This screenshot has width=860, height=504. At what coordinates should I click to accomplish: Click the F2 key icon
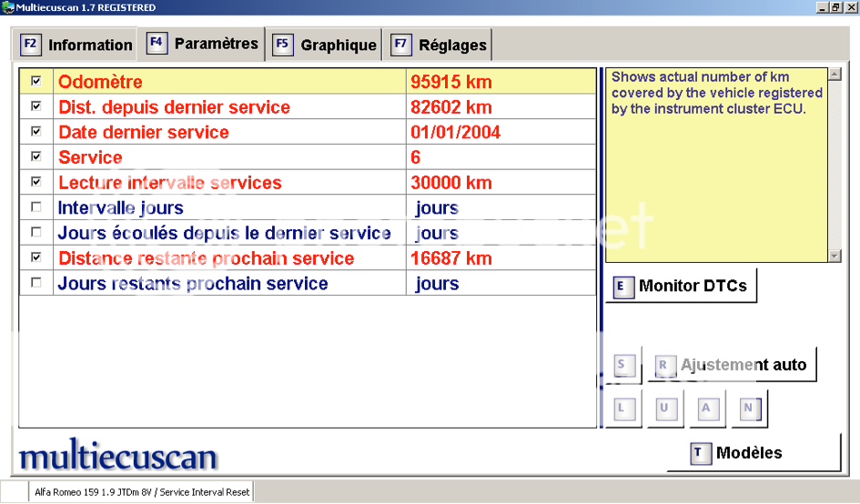30,45
